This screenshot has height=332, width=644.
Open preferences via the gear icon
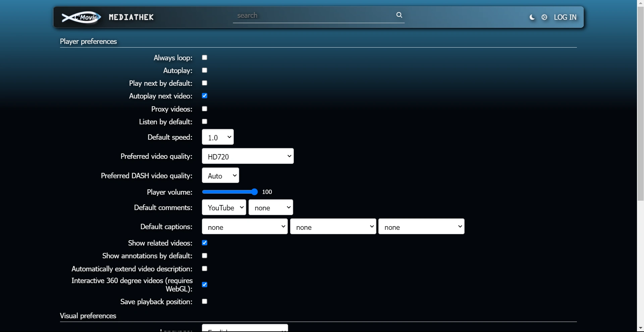coord(544,17)
